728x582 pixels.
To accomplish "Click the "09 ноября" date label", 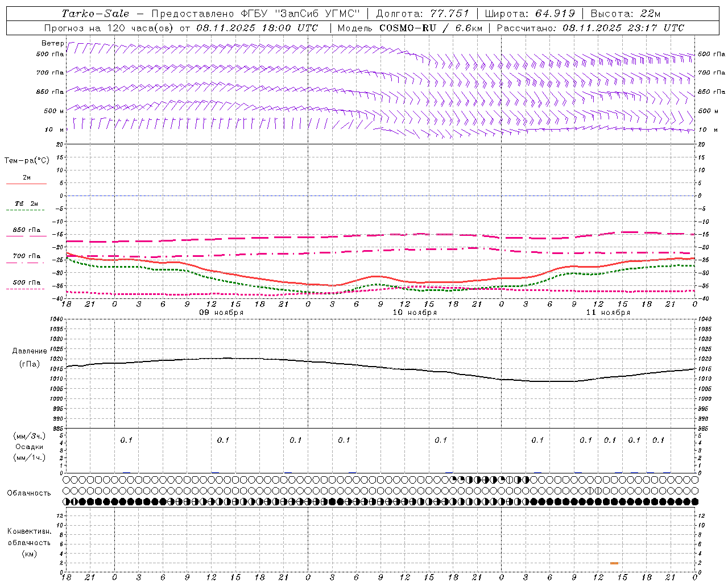I will pos(221,313).
